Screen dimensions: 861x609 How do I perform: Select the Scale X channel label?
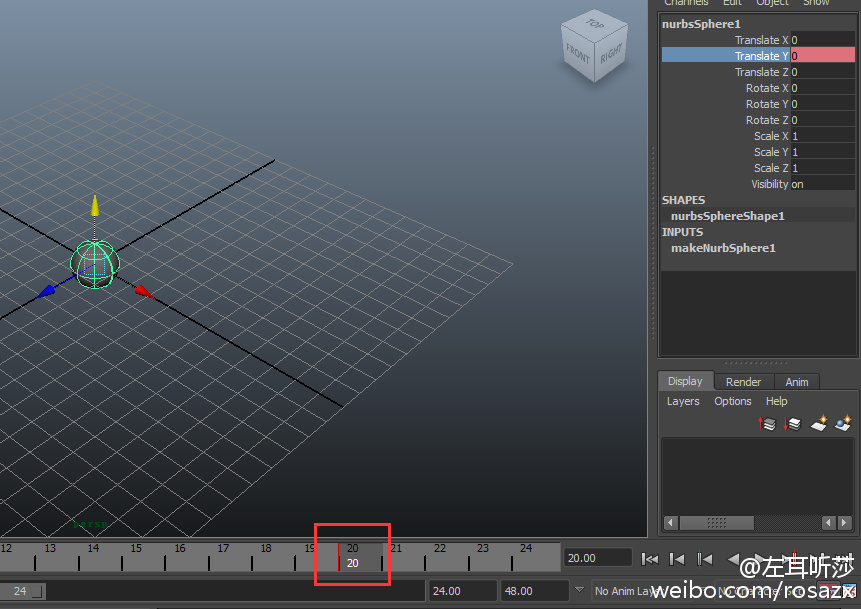click(x=771, y=136)
